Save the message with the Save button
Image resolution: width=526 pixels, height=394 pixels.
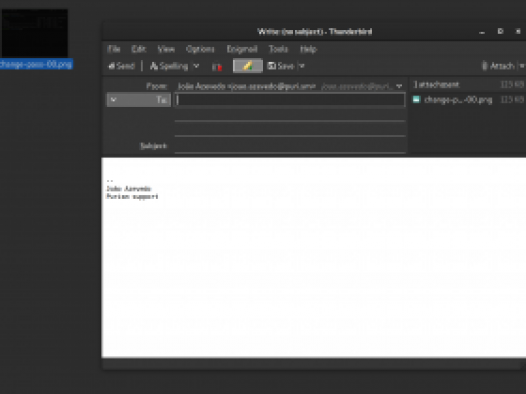pyautogui.click(x=281, y=66)
